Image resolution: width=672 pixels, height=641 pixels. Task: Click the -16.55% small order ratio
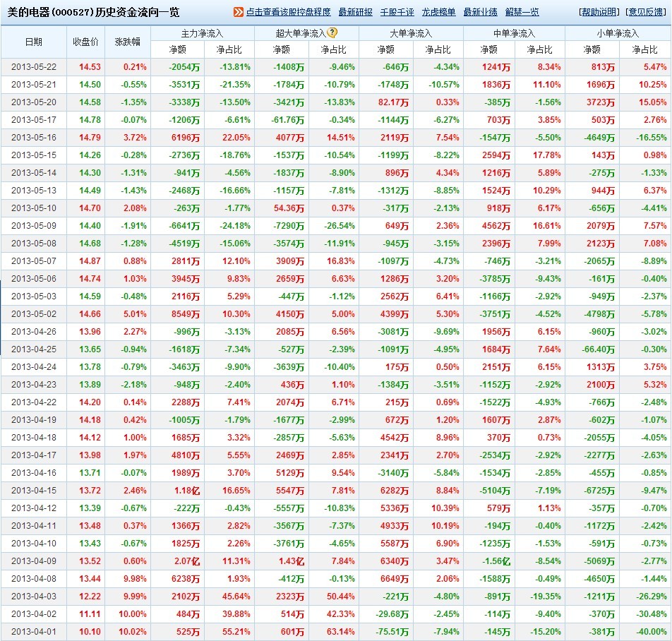point(652,138)
